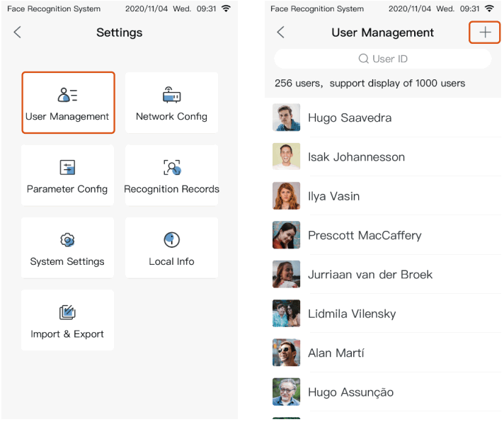The width and height of the screenshot is (504, 422).
Task: Go back from the Settings screen
Action: pyautogui.click(x=18, y=33)
